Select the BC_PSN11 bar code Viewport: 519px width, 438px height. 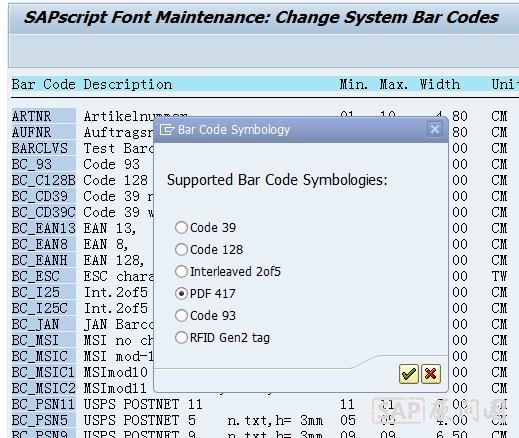(44, 404)
